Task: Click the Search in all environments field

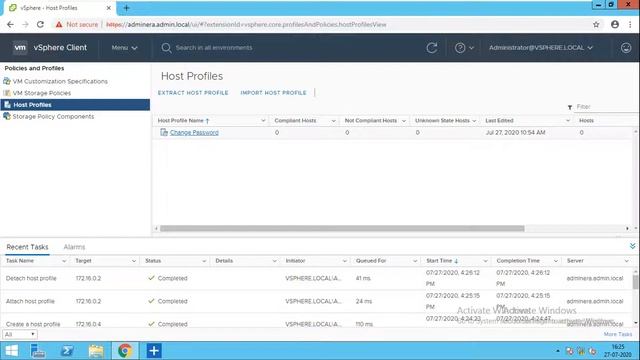Action: pos(214,48)
